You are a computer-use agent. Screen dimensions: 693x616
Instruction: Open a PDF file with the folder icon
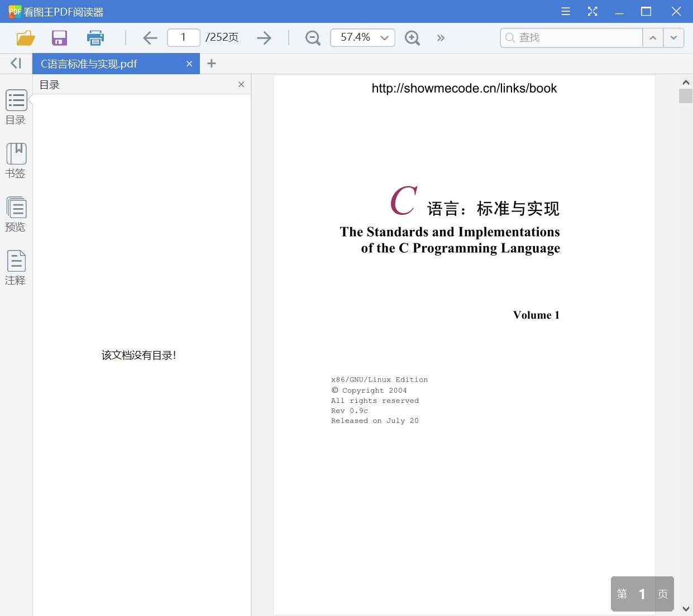coord(25,37)
